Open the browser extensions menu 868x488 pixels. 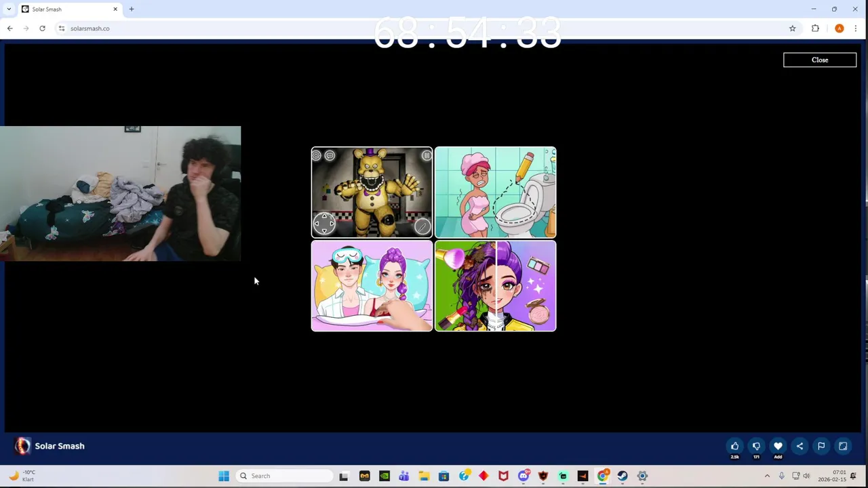(x=815, y=28)
